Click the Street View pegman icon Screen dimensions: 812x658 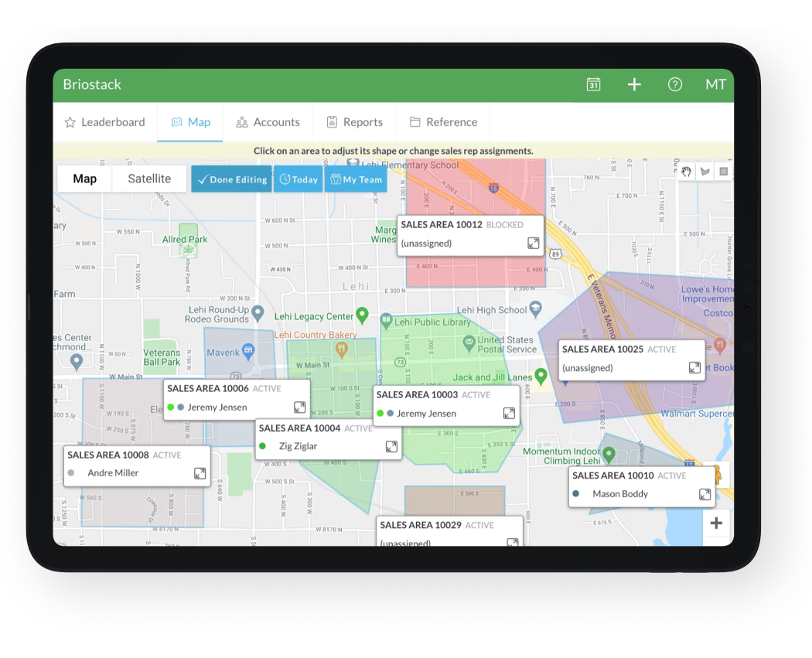[718, 474]
